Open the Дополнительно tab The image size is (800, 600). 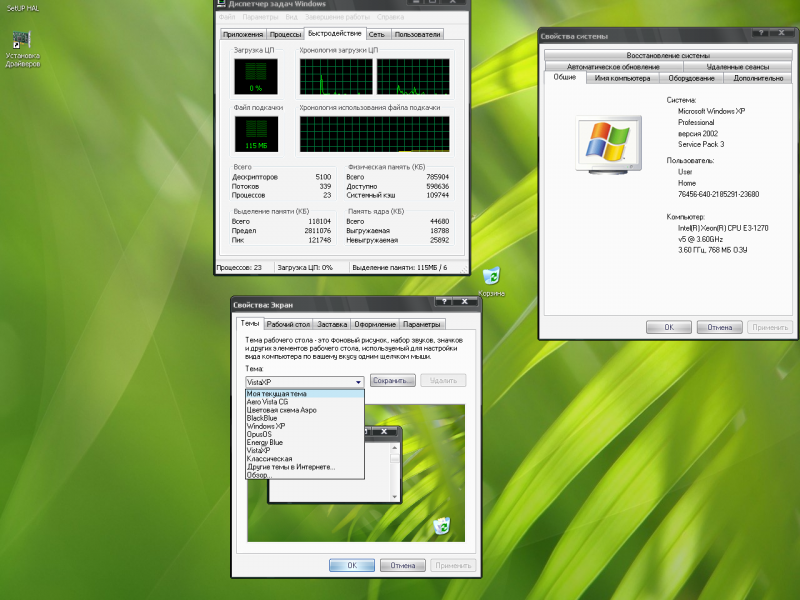[758, 78]
